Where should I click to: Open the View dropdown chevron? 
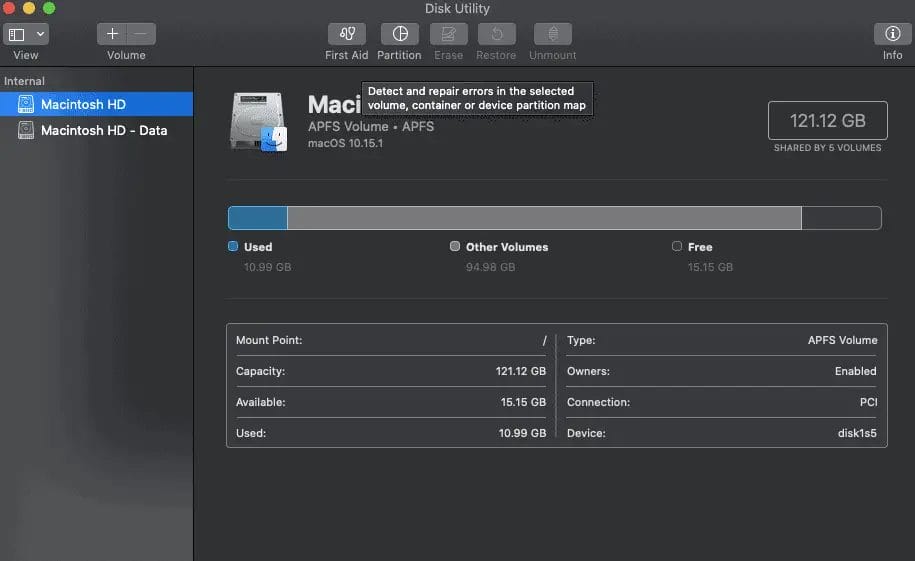click(40, 34)
